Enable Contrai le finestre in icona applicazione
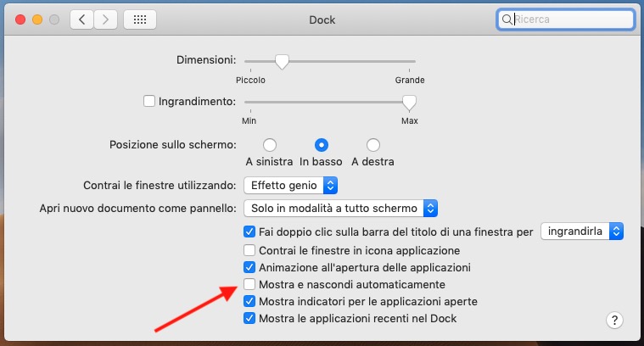The image size is (644, 346). [249, 250]
